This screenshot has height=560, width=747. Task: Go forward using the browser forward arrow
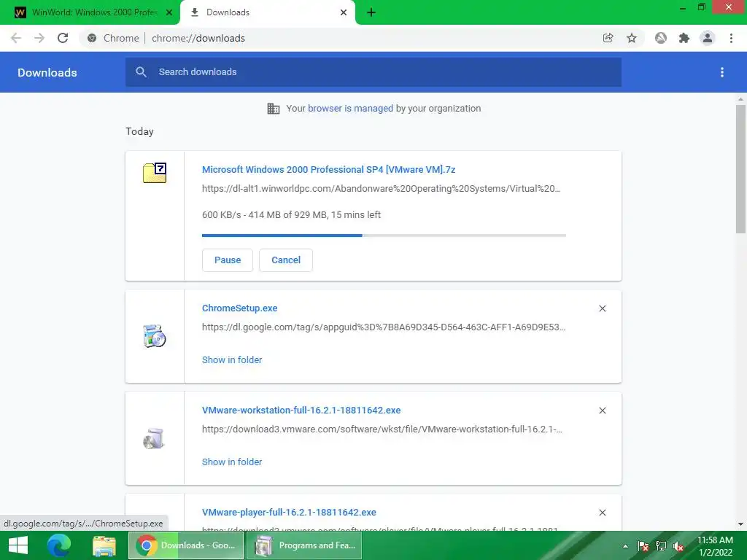tap(39, 38)
